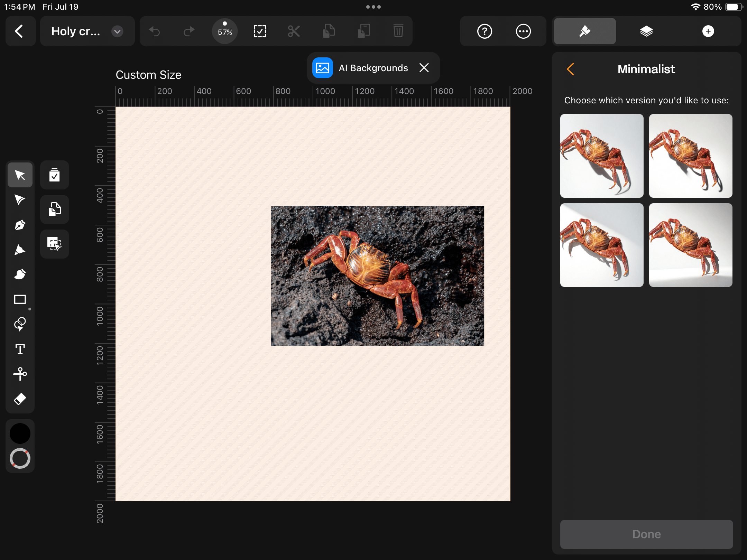Select the Selection arrow tool
The width and height of the screenshot is (747, 560).
pyautogui.click(x=20, y=175)
